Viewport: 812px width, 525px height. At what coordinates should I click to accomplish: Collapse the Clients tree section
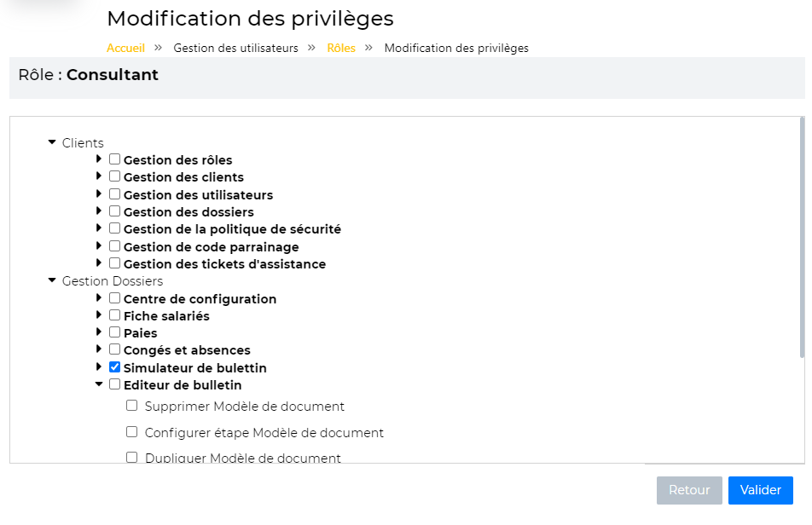tap(52, 143)
